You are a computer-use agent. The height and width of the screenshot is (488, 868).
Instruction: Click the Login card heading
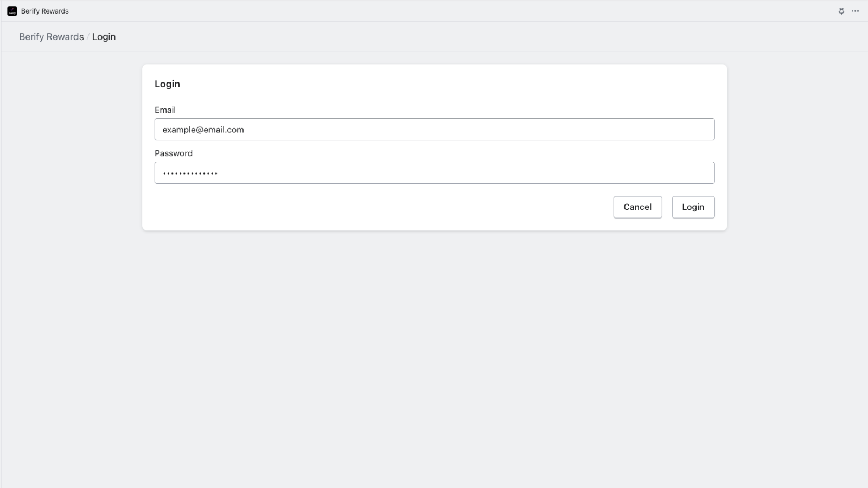(x=167, y=84)
